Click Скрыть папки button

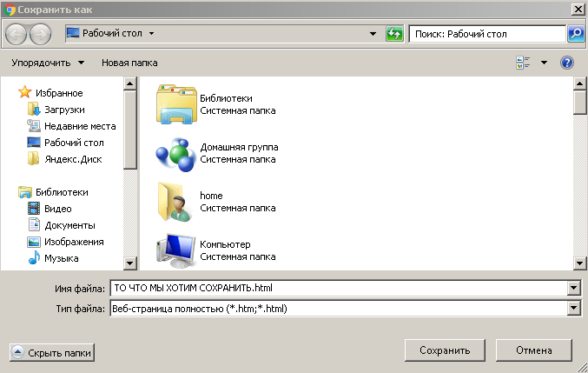pyautogui.click(x=52, y=353)
